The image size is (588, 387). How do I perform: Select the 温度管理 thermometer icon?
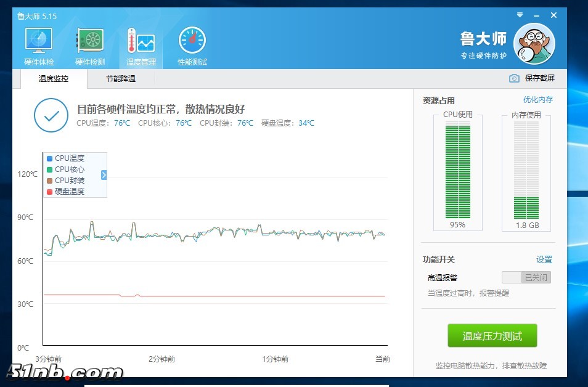141,42
